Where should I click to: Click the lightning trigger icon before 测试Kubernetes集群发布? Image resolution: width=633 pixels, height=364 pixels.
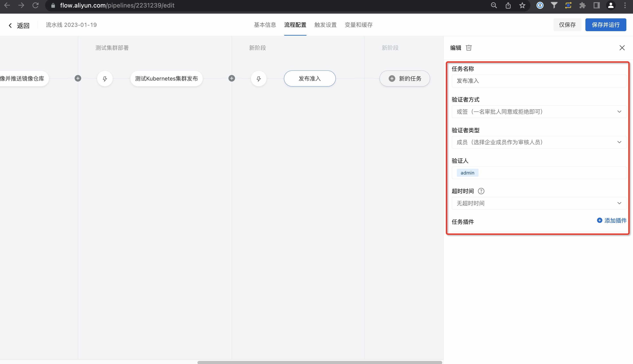[105, 79]
